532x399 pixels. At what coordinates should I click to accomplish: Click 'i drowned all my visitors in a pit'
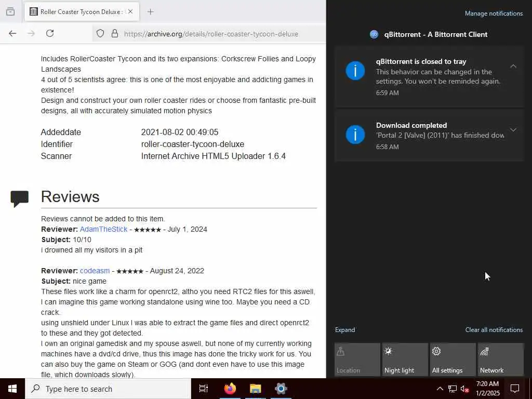(x=91, y=250)
